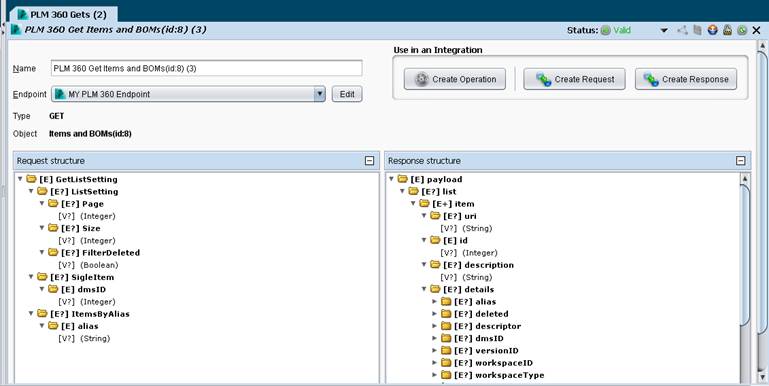Click the FilterDeleted folder icon

coord(53,253)
